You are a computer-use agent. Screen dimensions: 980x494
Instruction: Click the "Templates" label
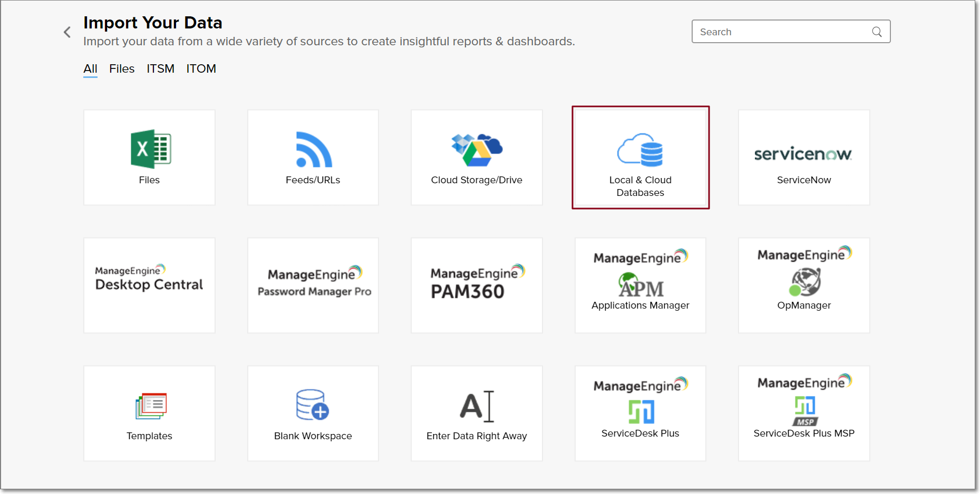149,436
